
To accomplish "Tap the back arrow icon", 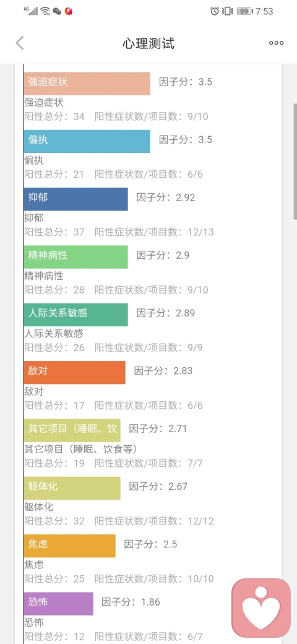I will (x=20, y=43).
